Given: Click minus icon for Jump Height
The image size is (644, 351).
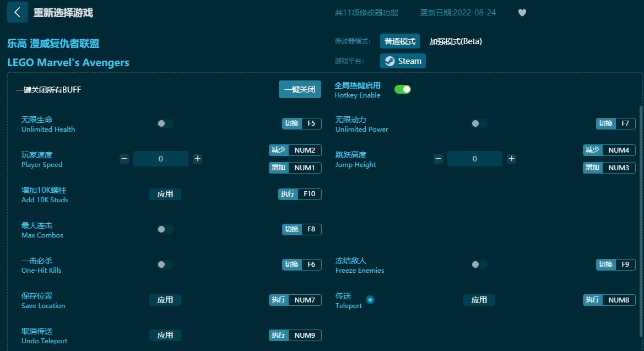Looking at the screenshot, I should click(x=438, y=159).
